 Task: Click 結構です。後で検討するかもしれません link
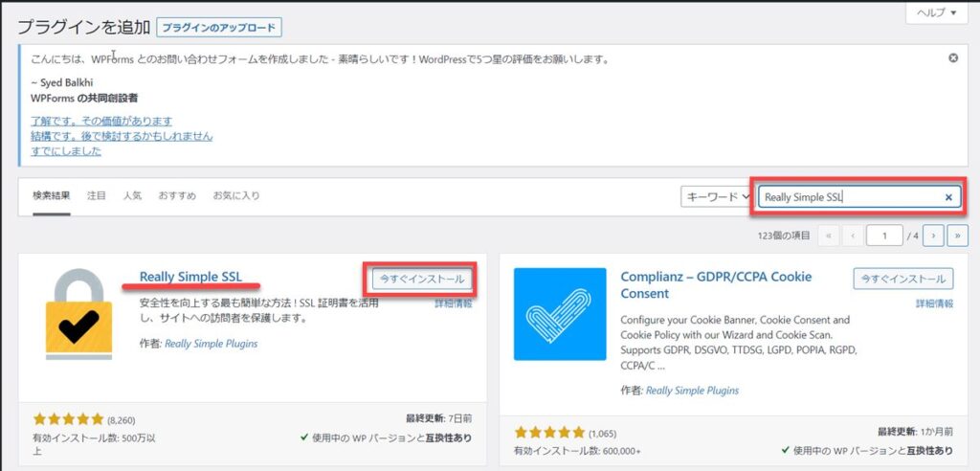point(122,136)
